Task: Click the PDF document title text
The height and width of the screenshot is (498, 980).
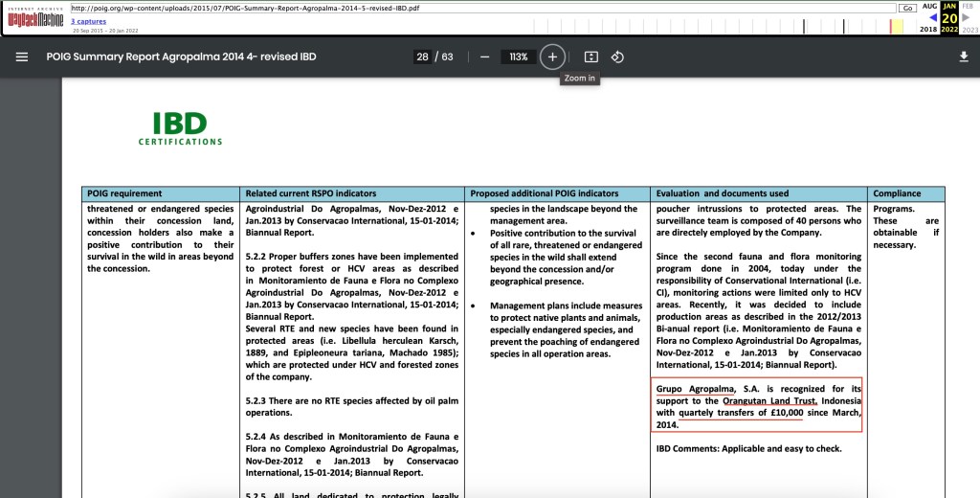Action: (x=181, y=57)
